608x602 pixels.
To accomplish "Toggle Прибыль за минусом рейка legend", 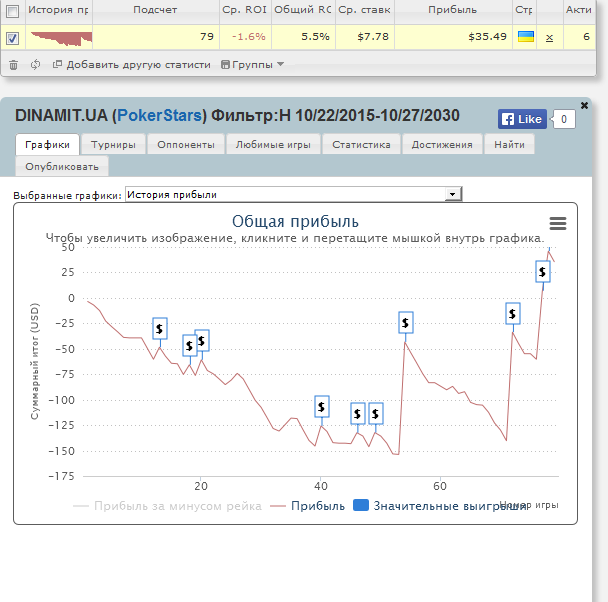I will (167, 505).
